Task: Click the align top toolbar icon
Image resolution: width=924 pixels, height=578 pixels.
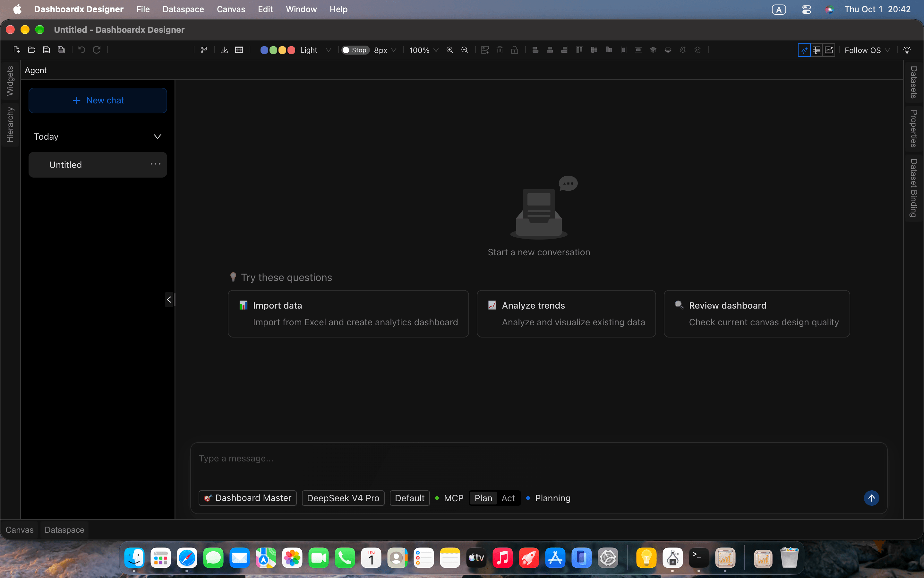Action: 579,50
